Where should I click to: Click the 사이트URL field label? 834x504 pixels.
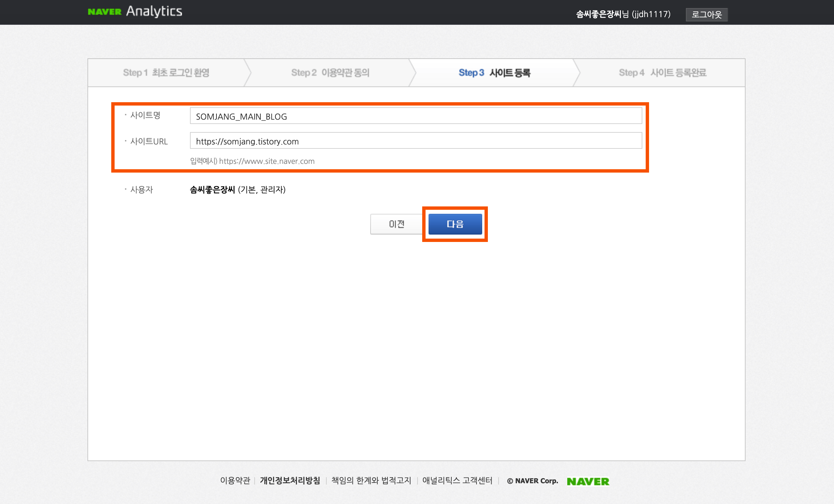click(x=149, y=141)
